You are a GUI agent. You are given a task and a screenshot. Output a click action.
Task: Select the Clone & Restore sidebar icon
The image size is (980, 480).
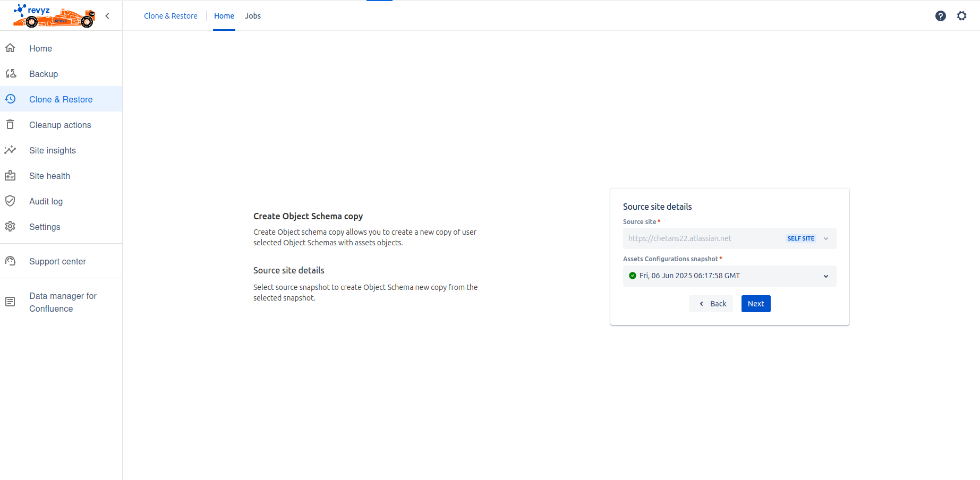(11, 99)
